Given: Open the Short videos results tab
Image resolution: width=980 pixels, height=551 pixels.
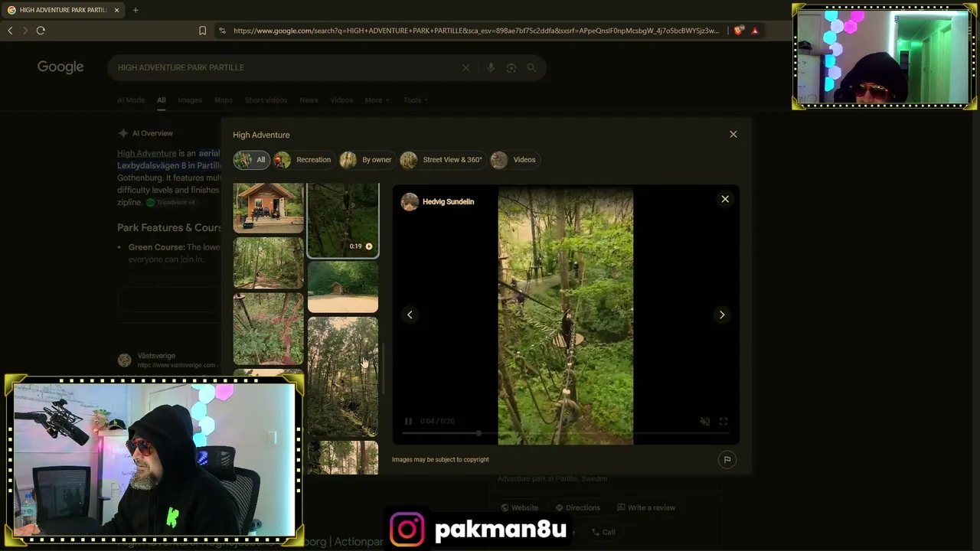Looking at the screenshot, I should [x=266, y=100].
